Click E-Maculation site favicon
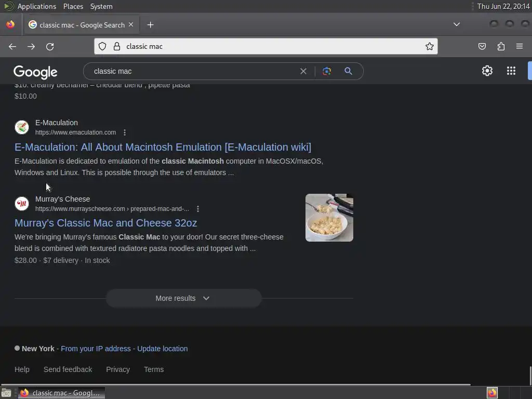 22,127
